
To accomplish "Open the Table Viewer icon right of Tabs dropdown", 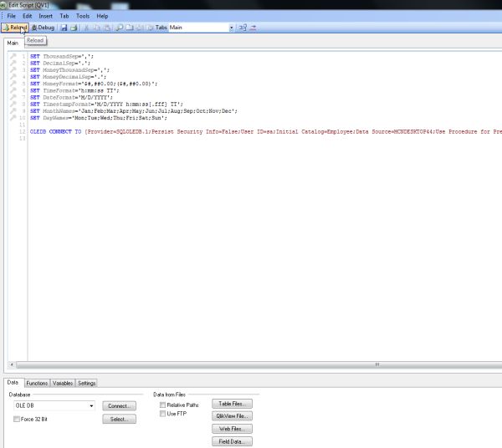I will [243, 28].
